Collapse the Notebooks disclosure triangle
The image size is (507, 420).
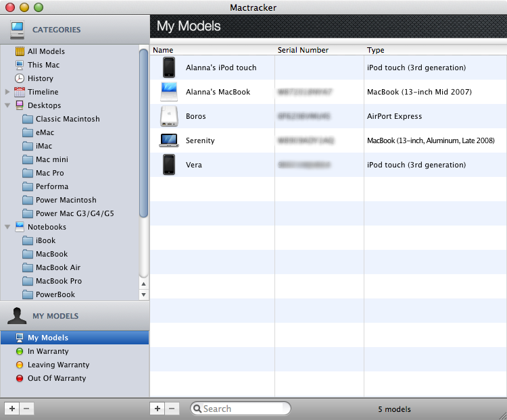7,227
